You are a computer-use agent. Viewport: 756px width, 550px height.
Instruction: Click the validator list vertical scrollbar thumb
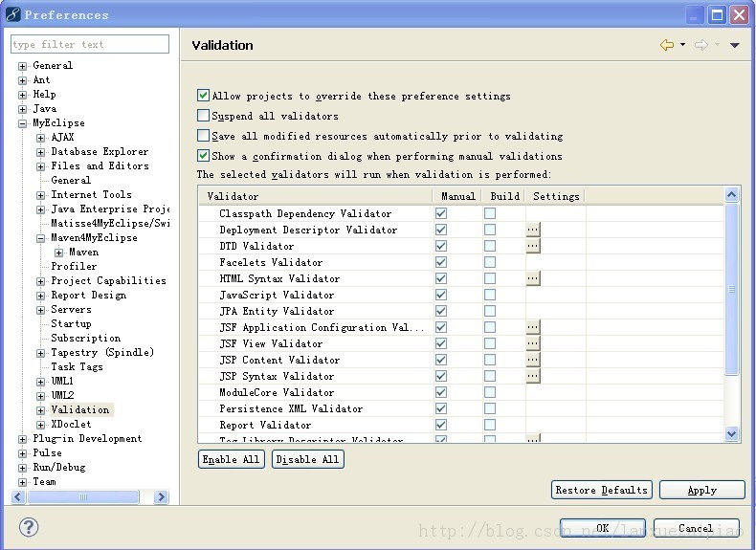(731, 289)
